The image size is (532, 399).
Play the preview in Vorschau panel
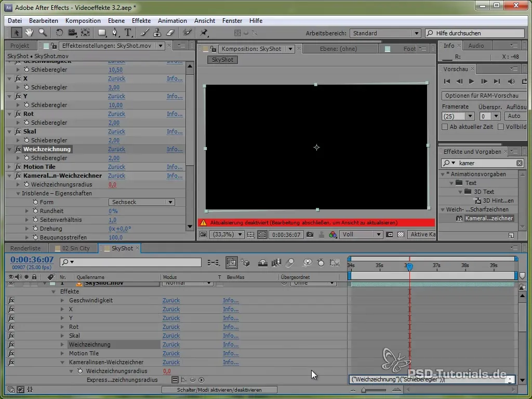coord(471,82)
